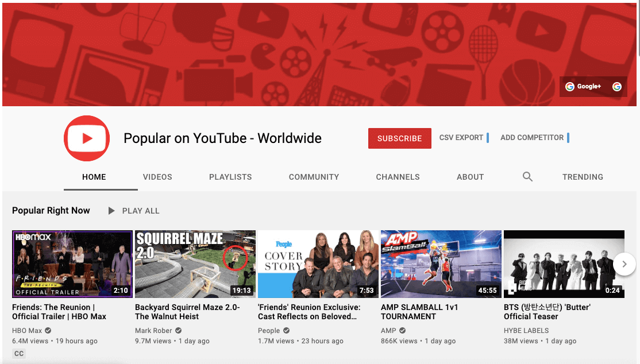Click the channel's round YouTube logo avatar
The image size is (640, 364).
tap(87, 138)
